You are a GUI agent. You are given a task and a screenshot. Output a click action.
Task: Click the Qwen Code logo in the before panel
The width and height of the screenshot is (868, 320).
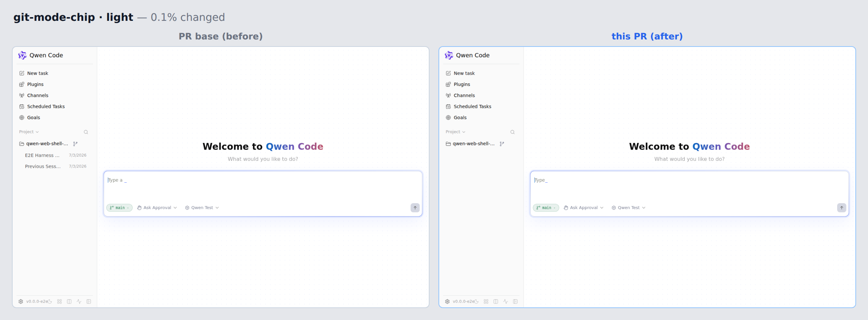coord(22,55)
